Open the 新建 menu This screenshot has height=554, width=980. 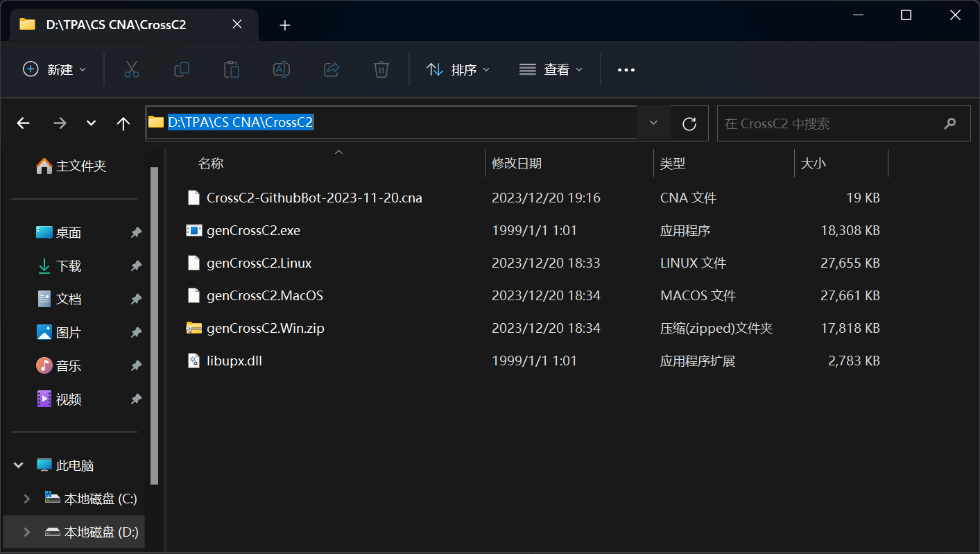pos(54,69)
